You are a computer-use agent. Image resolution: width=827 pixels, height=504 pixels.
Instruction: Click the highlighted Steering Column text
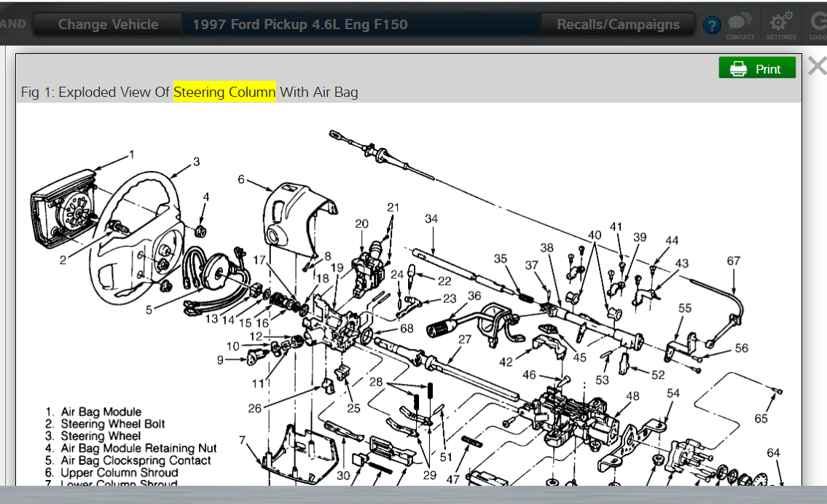224,92
